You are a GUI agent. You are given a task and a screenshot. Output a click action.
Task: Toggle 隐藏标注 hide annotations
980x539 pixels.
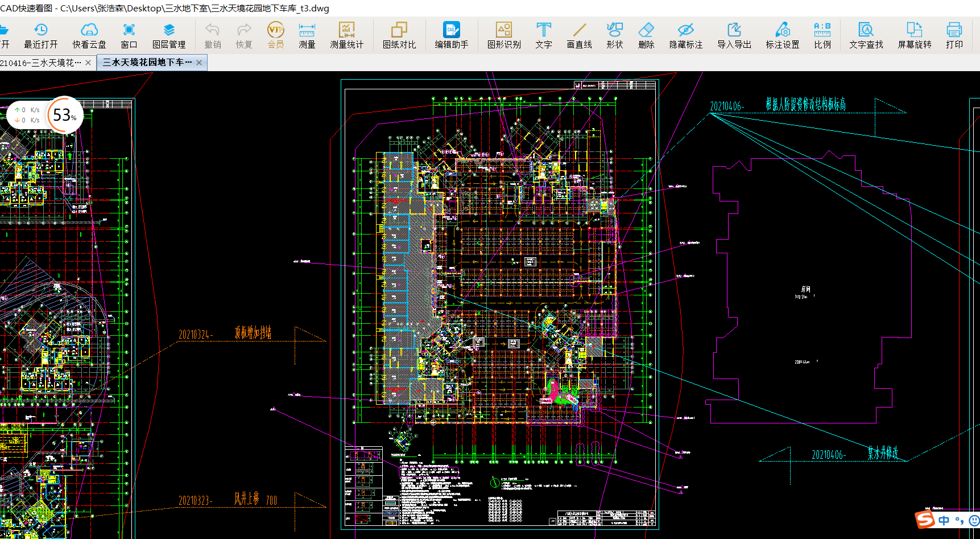tap(686, 36)
